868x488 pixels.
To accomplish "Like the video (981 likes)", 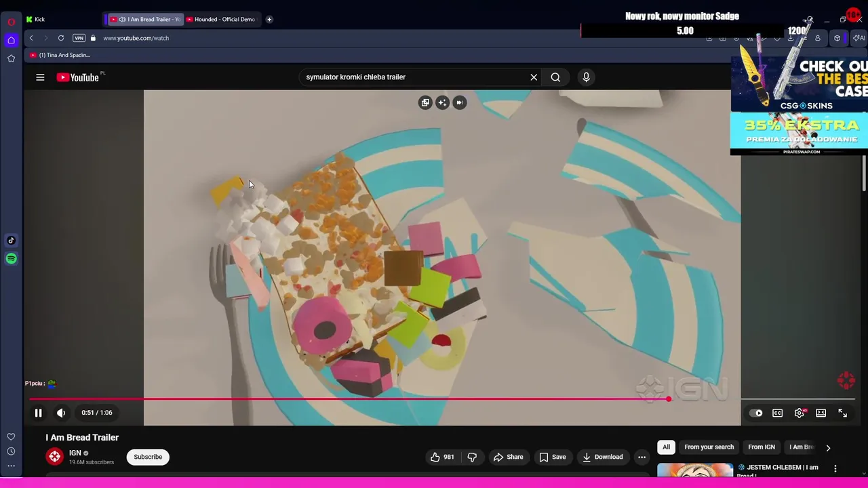I will 442,457.
